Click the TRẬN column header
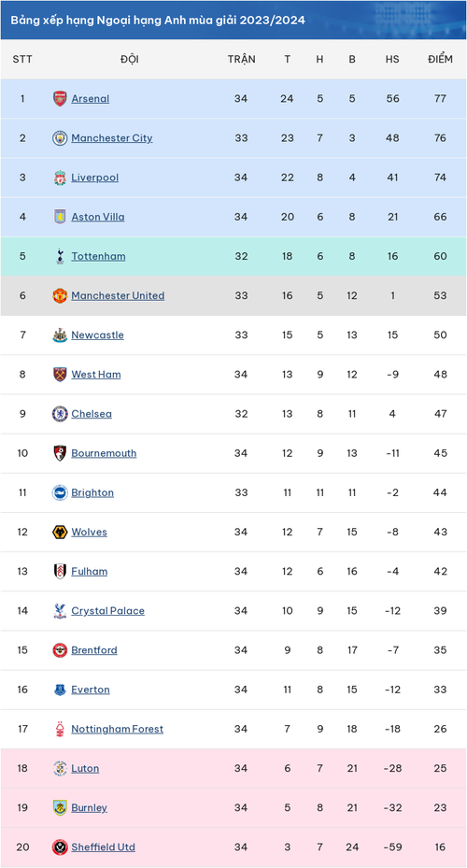467x868 pixels. click(x=241, y=59)
